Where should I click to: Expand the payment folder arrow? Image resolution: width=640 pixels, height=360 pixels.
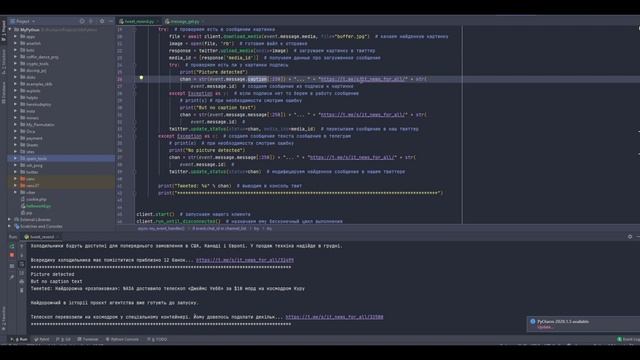click(16, 138)
